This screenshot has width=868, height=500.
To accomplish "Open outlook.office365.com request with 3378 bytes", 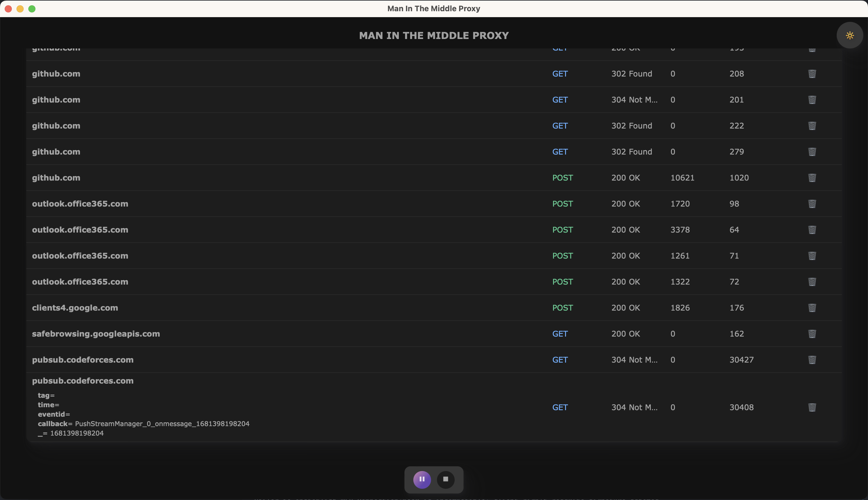I will coord(80,230).
